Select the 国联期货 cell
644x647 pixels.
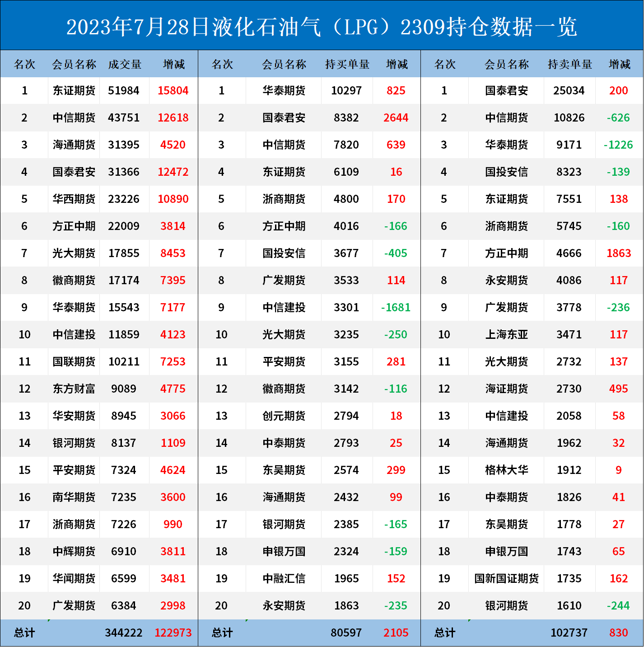pos(74,362)
